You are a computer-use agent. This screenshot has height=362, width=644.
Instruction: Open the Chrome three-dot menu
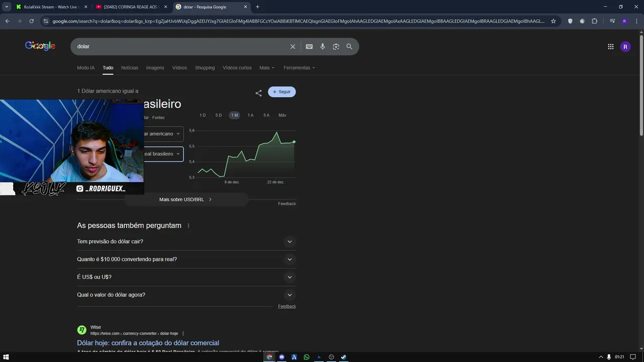635,21
